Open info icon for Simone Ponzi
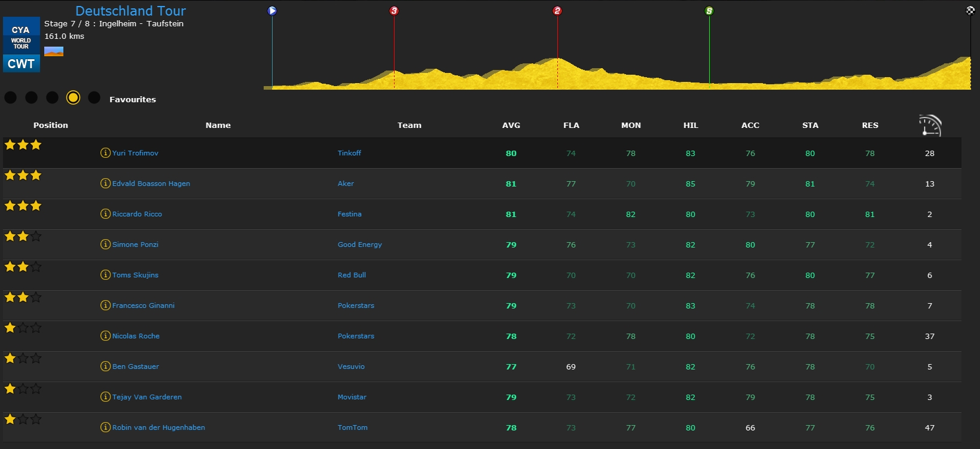980x449 pixels. [x=105, y=245]
